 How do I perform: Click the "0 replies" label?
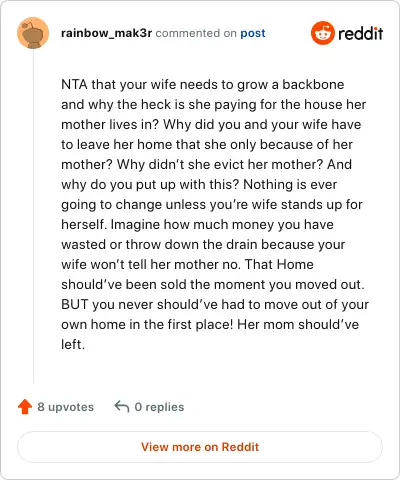tap(159, 407)
